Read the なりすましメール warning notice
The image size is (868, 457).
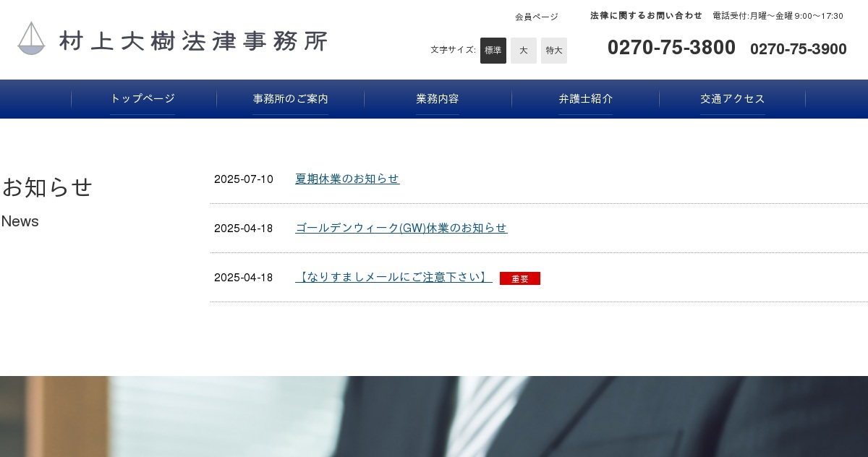pos(393,277)
